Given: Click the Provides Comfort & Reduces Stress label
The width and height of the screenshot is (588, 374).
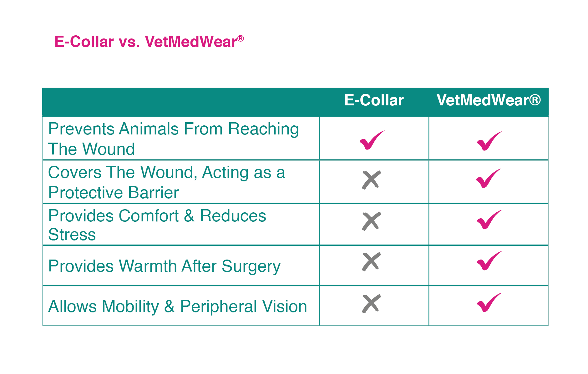Looking at the screenshot, I should (157, 225).
